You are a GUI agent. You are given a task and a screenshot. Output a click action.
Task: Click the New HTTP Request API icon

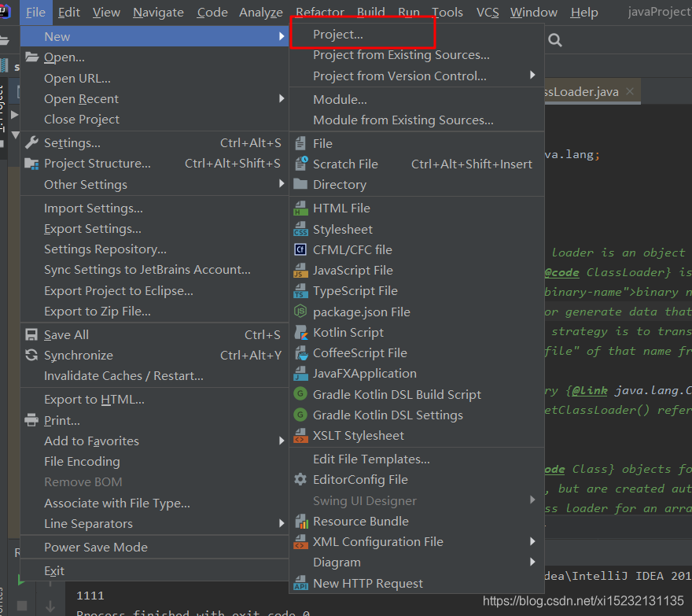point(300,583)
